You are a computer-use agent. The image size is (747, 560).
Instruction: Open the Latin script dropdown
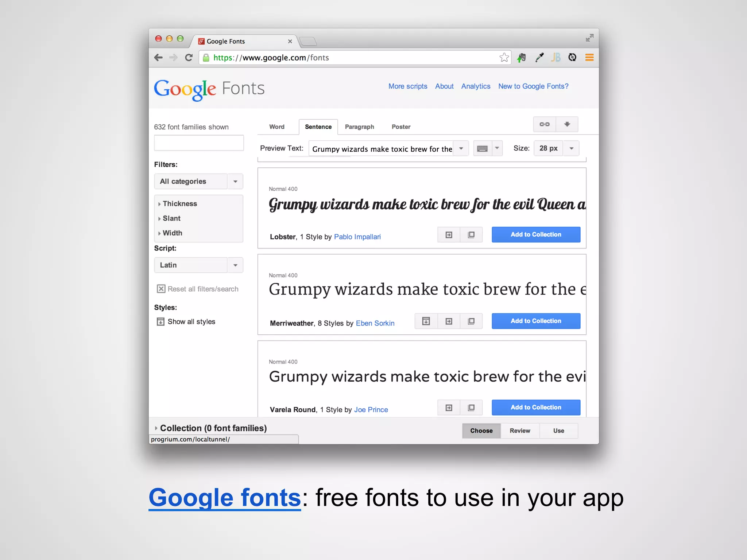coord(198,265)
